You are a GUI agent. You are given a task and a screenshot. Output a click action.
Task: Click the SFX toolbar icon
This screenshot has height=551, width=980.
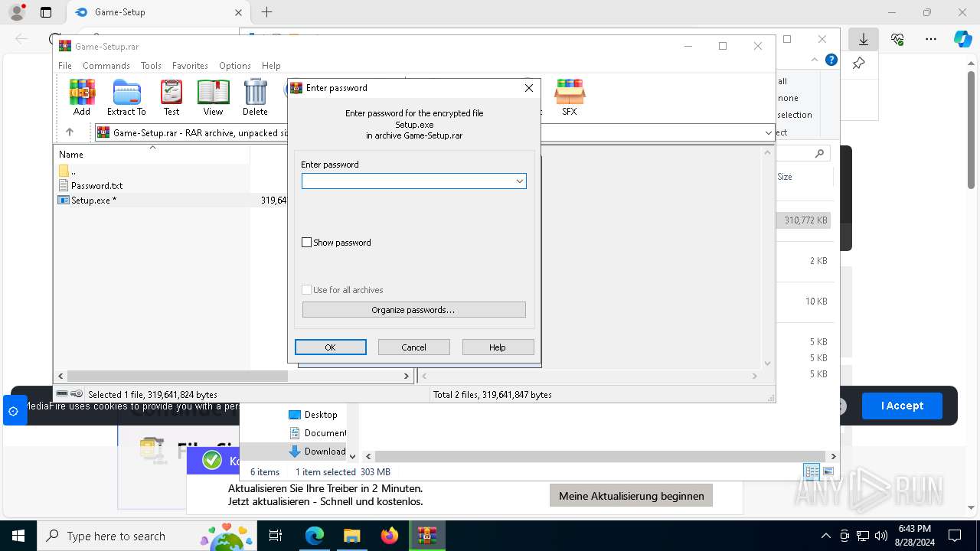coord(570,97)
